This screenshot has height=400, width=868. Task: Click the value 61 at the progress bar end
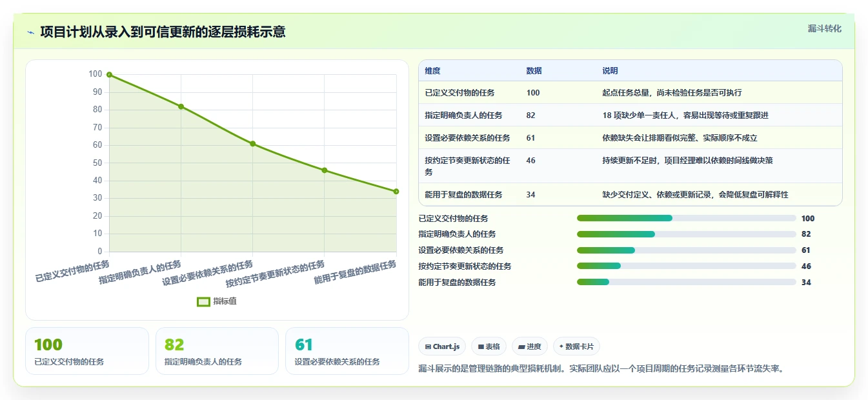coord(806,250)
